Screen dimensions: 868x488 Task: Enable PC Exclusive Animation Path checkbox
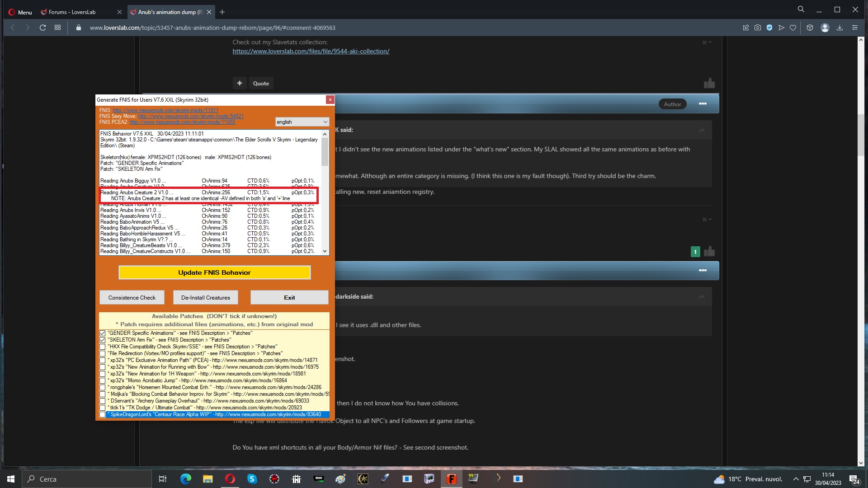[x=103, y=361]
